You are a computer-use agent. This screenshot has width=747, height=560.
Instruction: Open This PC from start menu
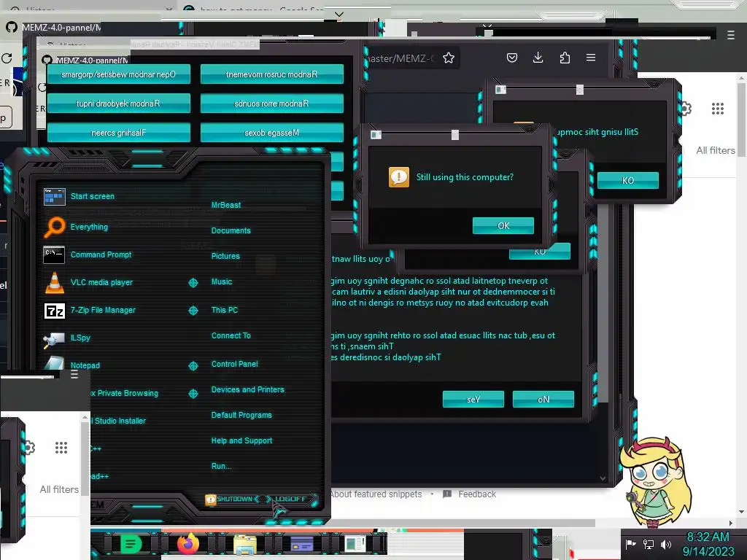pos(225,310)
